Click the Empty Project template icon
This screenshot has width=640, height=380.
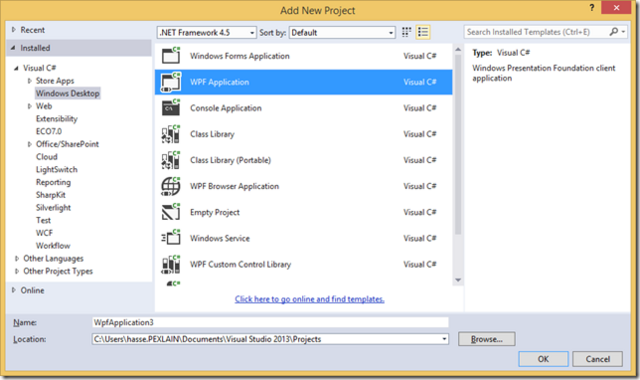[x=171, y=212]
